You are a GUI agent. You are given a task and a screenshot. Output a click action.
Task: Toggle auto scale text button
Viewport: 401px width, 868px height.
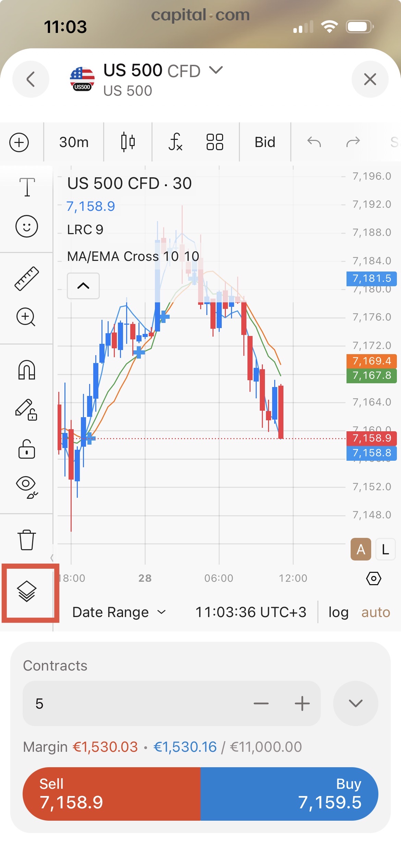point(376,612)
